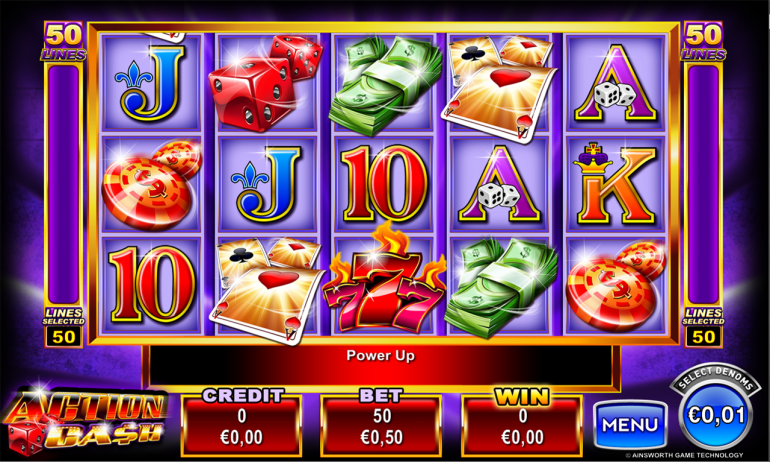Select the orange K crown symbol
Viewport: 770px width, 462px height.
pos(615,184)
